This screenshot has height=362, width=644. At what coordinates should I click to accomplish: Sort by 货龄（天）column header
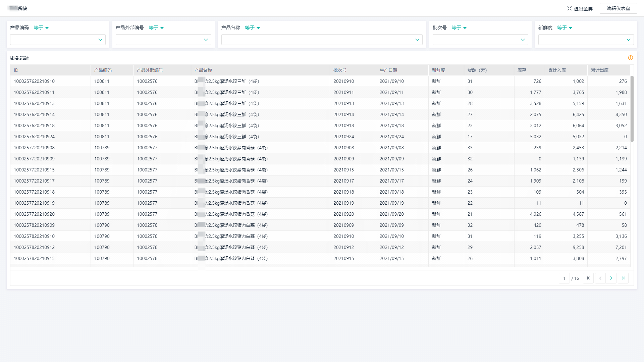pos(477,70)
